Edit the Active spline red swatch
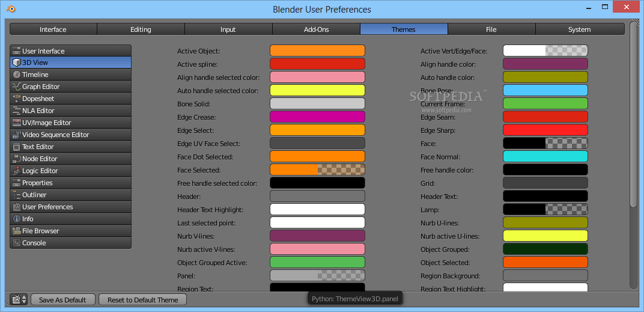This screenshot has height=312, width=644. (x=317, y=64)
